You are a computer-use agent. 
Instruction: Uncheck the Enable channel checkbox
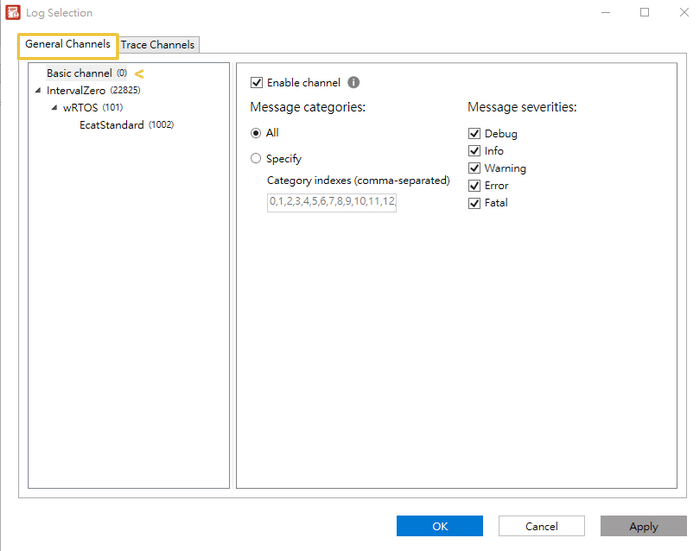(257, 83)
